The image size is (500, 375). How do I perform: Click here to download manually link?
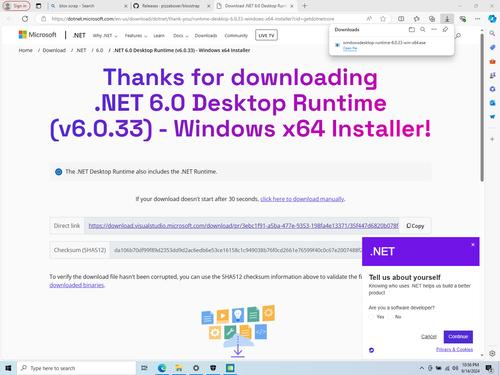pyautogui.click(x=302, y=199)
